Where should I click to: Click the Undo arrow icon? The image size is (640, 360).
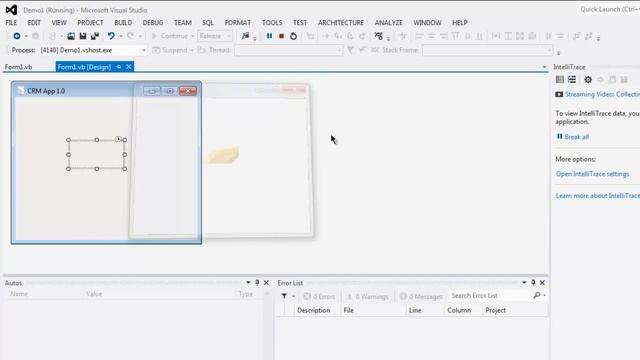tap(111, 36)
